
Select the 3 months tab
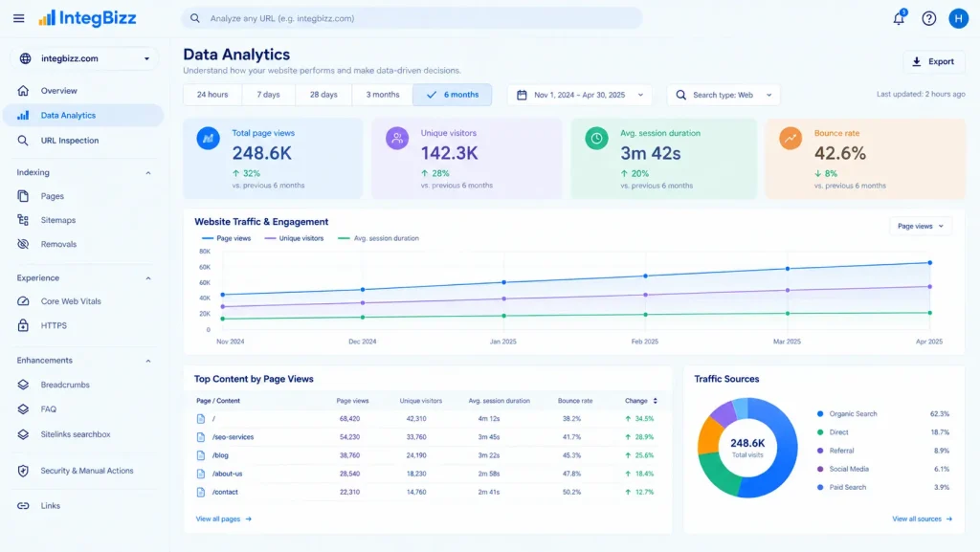pos(383,95)
